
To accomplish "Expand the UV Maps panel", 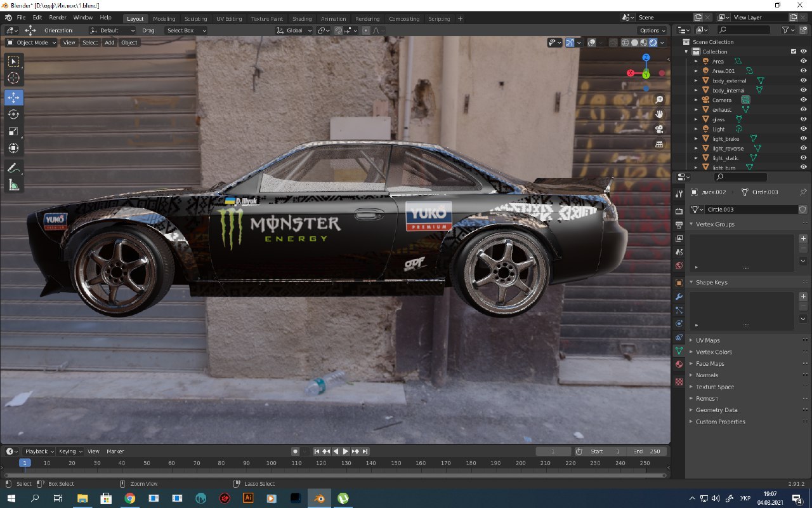I will 708,340.
